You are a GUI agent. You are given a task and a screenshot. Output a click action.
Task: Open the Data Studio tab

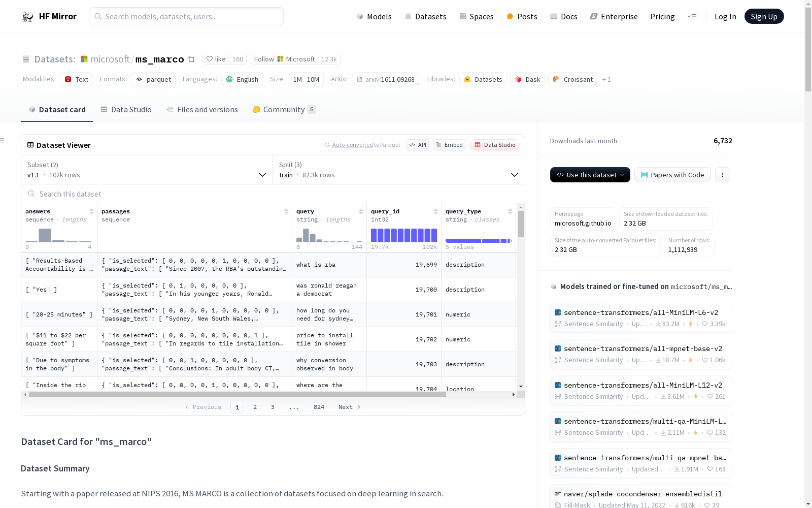(126, 110)
